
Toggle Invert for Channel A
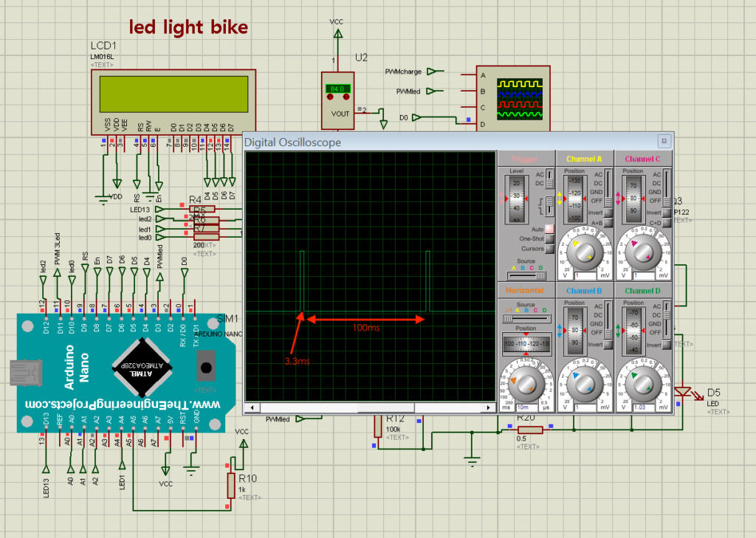point(608,213)
